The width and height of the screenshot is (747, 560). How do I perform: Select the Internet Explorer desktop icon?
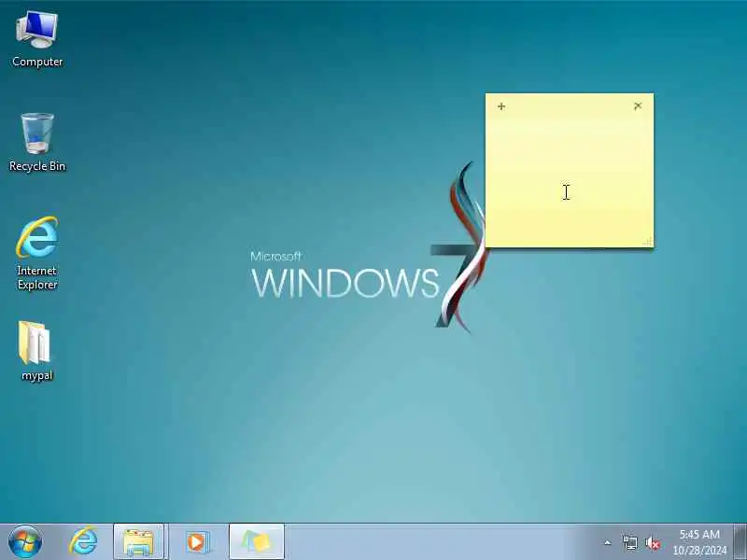tap(37, 253)
